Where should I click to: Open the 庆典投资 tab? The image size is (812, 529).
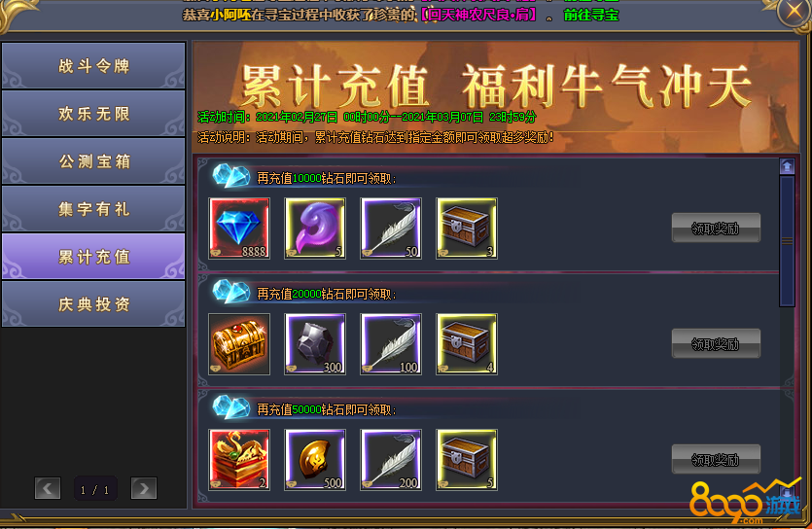[93, 303]
